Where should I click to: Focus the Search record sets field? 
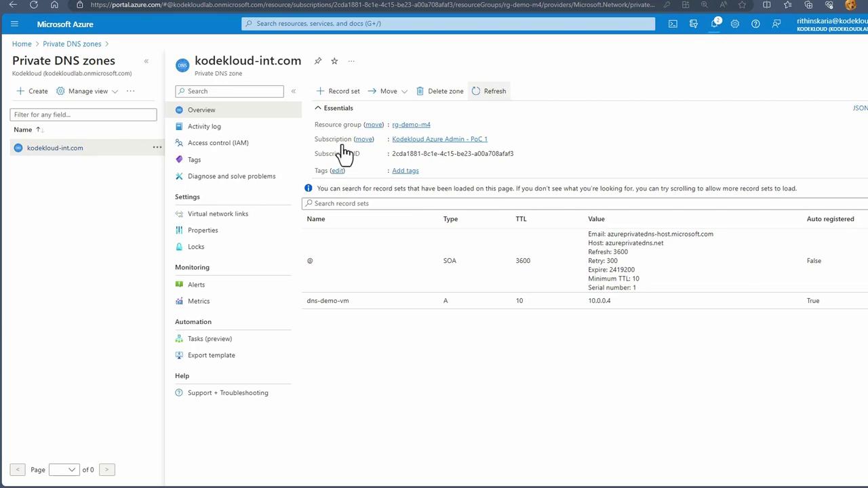coord(585,203)
